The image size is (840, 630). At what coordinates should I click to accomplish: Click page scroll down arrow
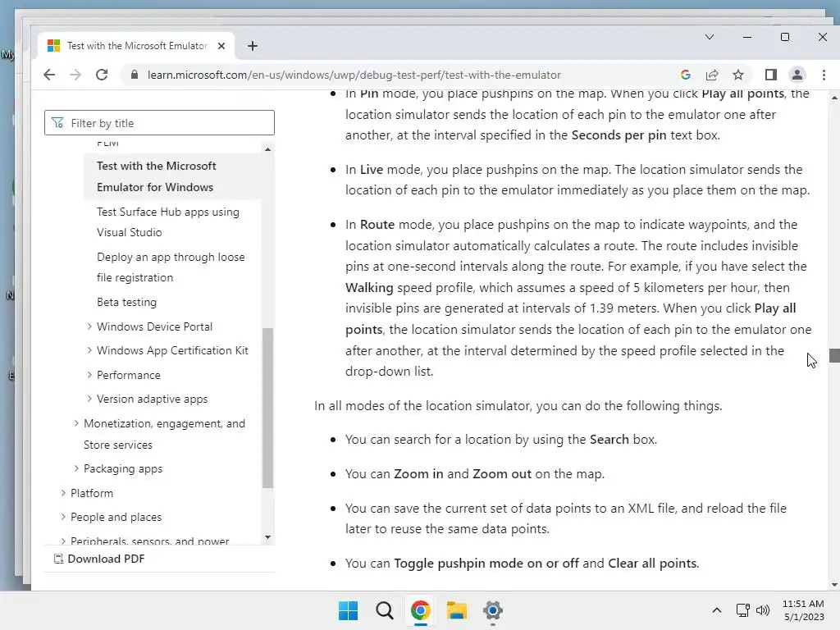tap(834, 585)
